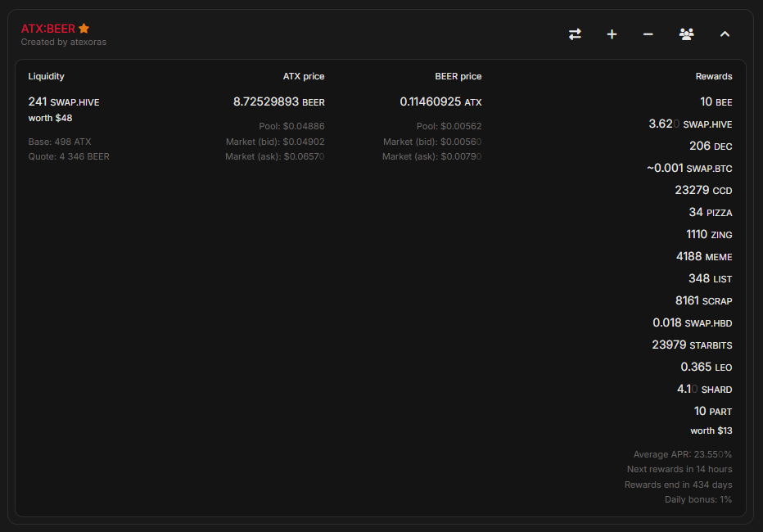The height and width of the screenshot is (532, 763).
Task: Select 'Market (ask): $0.00790' value
Action: coord(431,156)
